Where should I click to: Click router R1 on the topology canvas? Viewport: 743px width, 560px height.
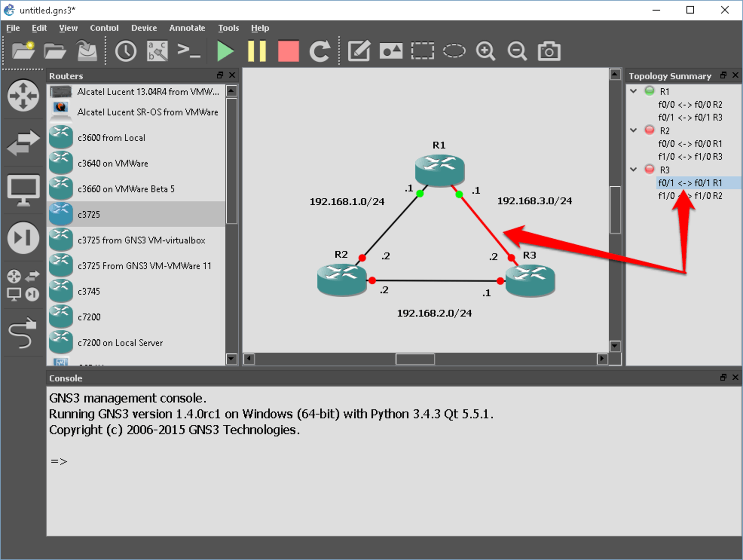[x=439, y=170]
